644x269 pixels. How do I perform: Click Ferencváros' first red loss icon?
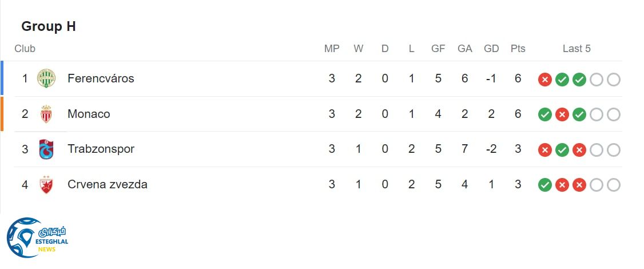click(545, 80)
